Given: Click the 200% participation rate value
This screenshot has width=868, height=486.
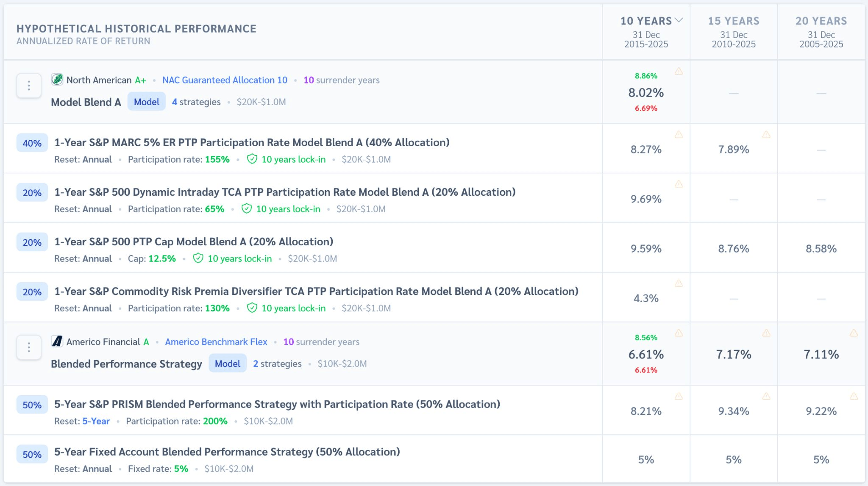Looking at the screenshot, I should [x=215, y=421].
